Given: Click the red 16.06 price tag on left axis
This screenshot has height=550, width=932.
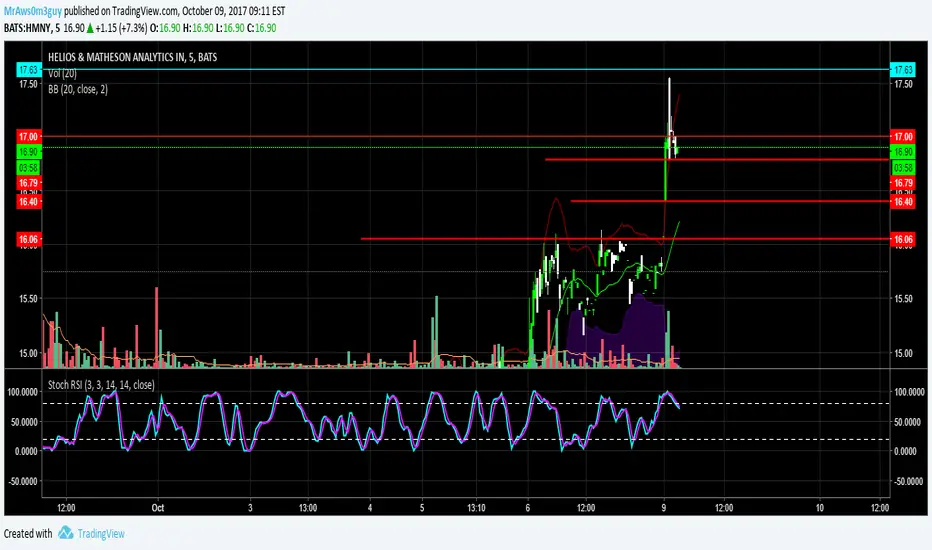Looking at the screenshot, I should [x=29, y=240].
